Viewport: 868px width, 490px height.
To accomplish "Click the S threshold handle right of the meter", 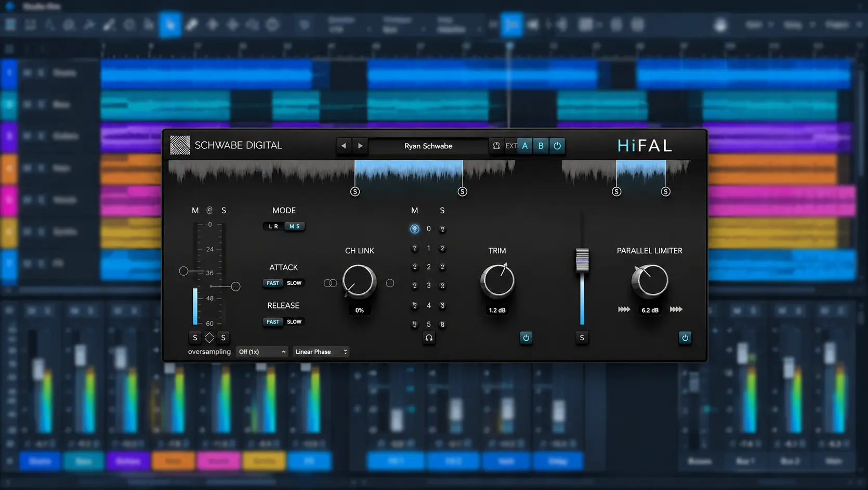I will (235, 287).
